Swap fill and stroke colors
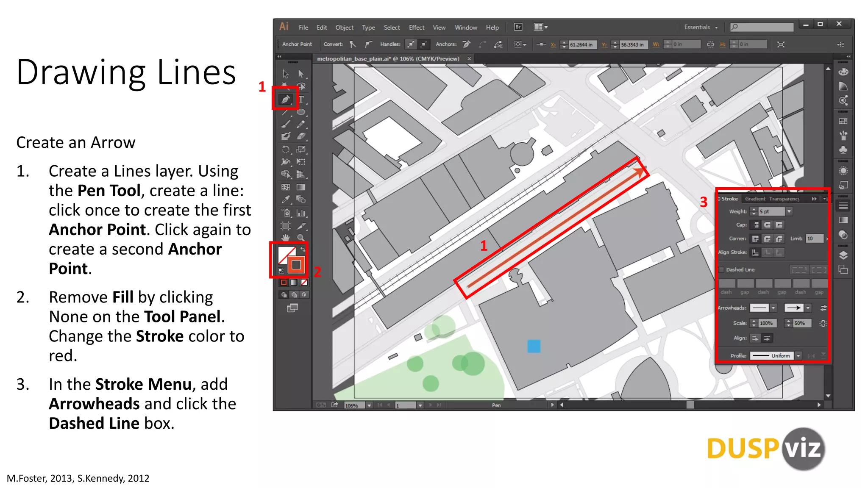Screen dimensions: 868x488 [x=303, y=249]
